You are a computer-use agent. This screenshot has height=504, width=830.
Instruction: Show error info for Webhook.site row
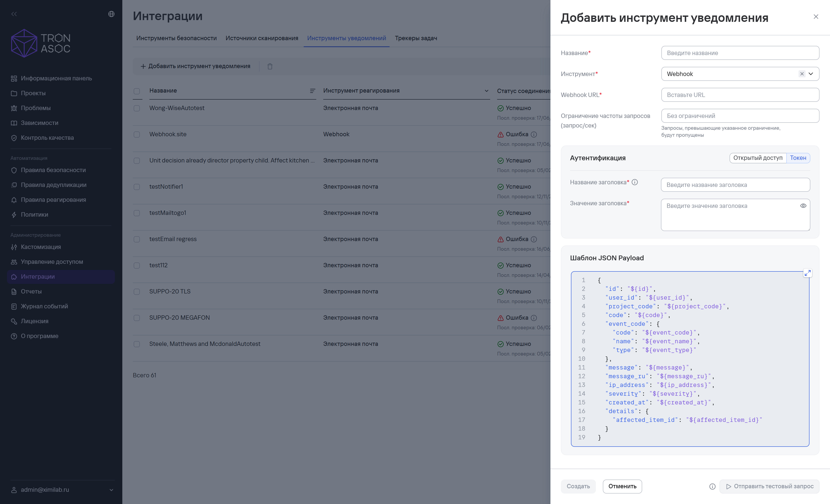point(534,134)
